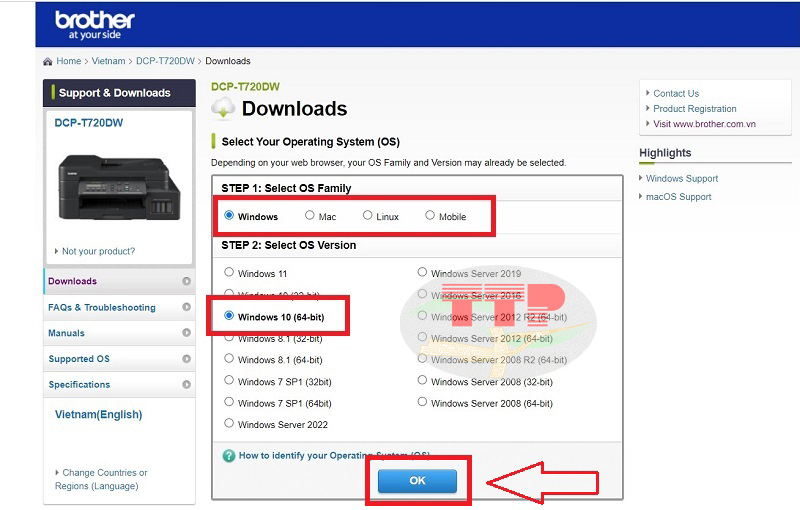This screenshot has height=510, width=800.
Task: Open the Downloads sidebar menu item
Action: 119,281
